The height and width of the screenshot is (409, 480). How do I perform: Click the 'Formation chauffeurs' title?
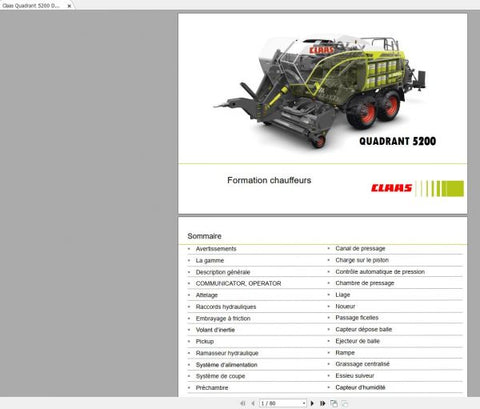pos(269,180)
